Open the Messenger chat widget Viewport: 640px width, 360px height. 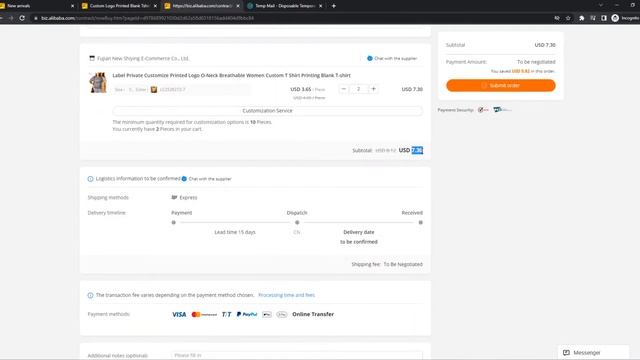click(x=593, y=353)
